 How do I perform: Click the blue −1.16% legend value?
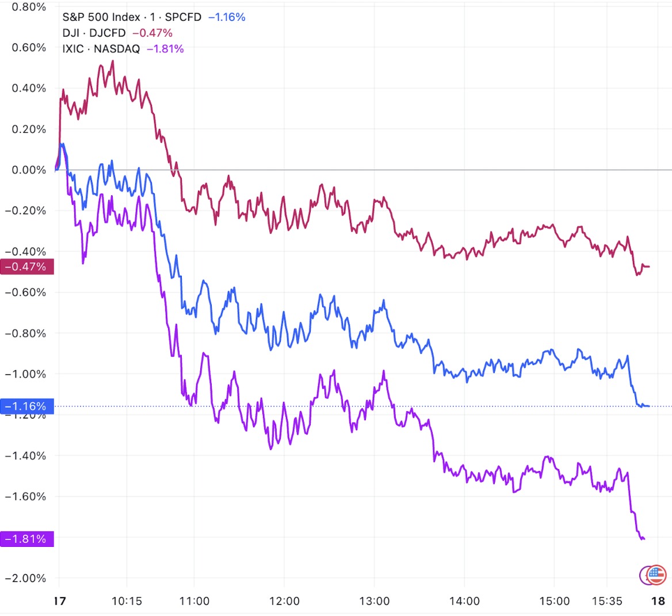227,17
